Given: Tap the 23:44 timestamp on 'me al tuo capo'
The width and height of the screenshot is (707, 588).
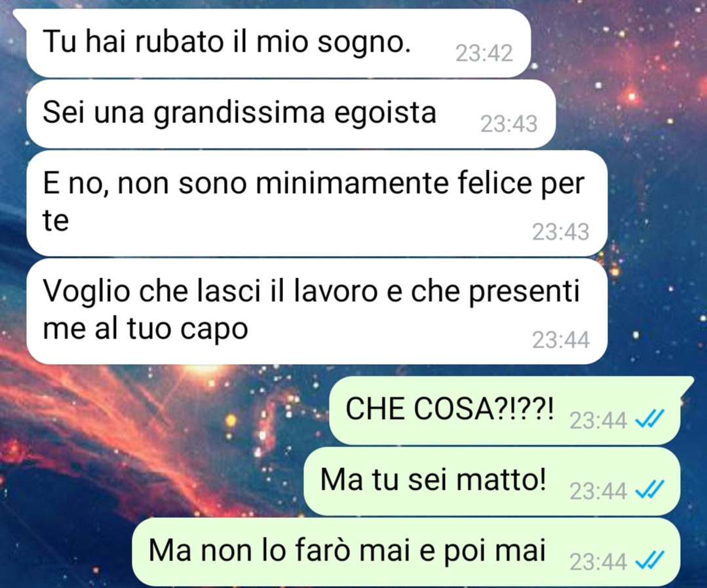Looking at the screenshot, I should 560,340.
